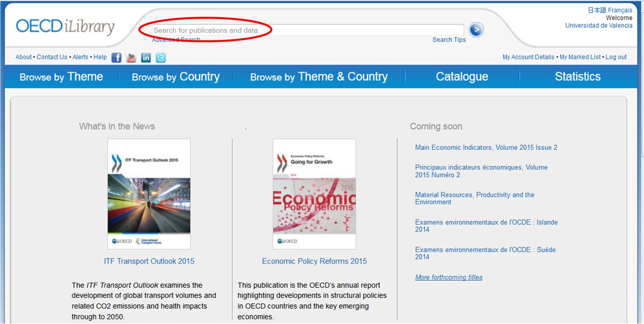The width and height of the screenshot is (644, 324).
Task: Open Economic Policy Reforms cover image
Action: click(x=314, y=194)
